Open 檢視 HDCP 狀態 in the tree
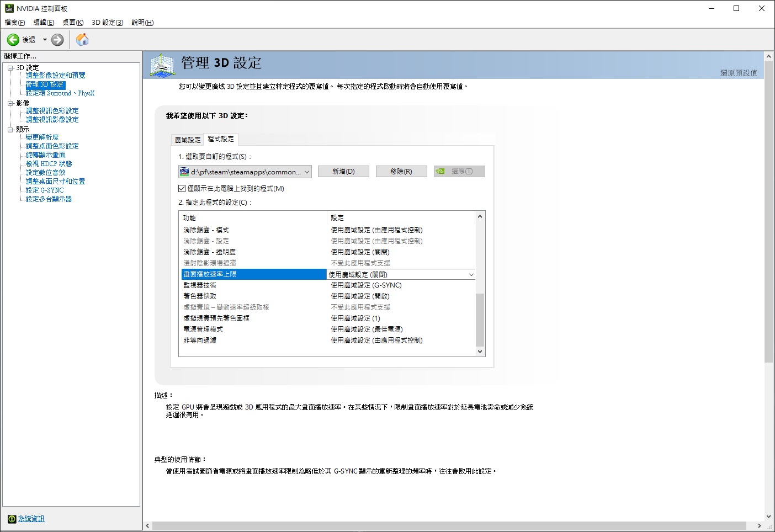 point(49,164)
